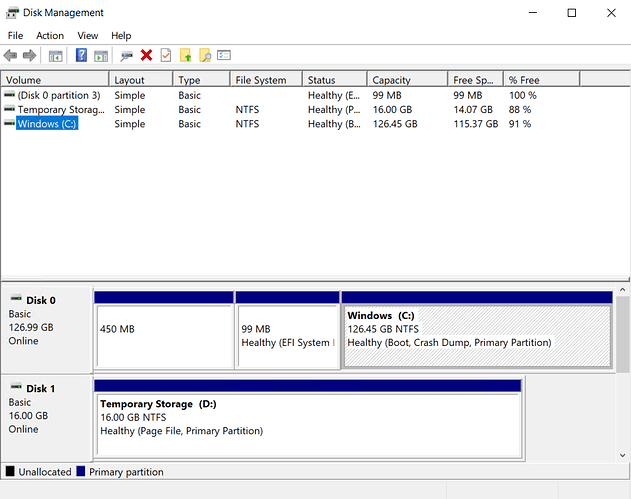Click the Forward arrow toolbar icon

click(x=30, y=56)
